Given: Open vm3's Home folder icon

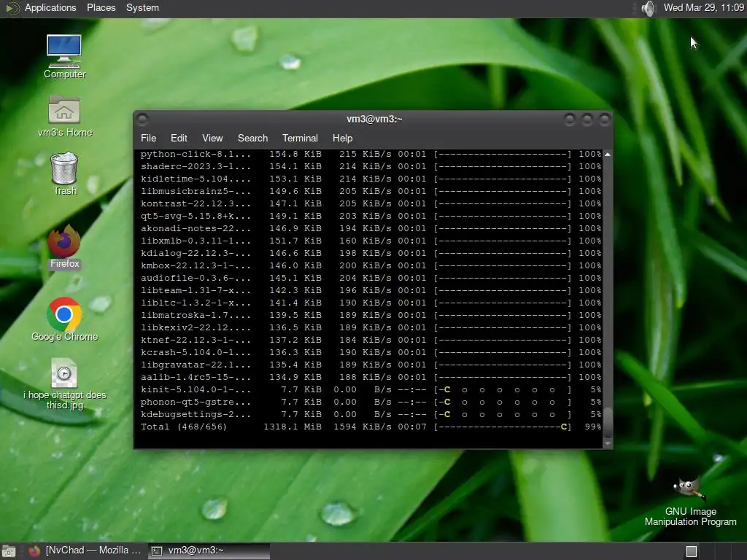Looking at the screenshot, I should point(64,116).
